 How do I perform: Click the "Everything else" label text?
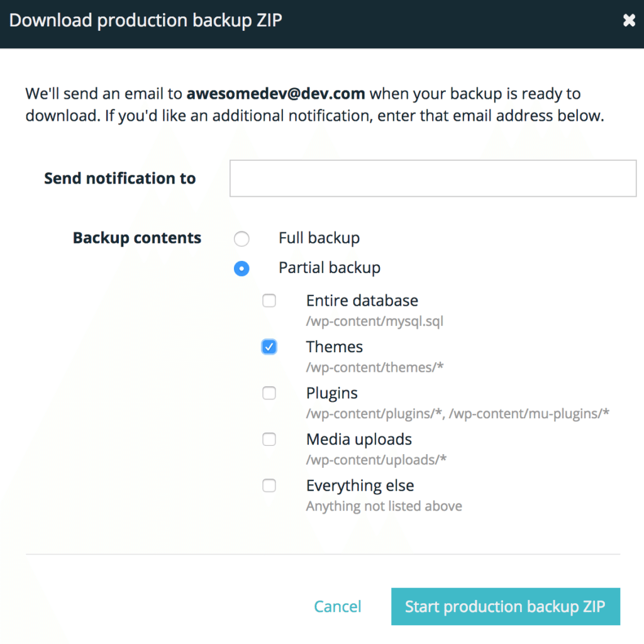pos(360,486)
